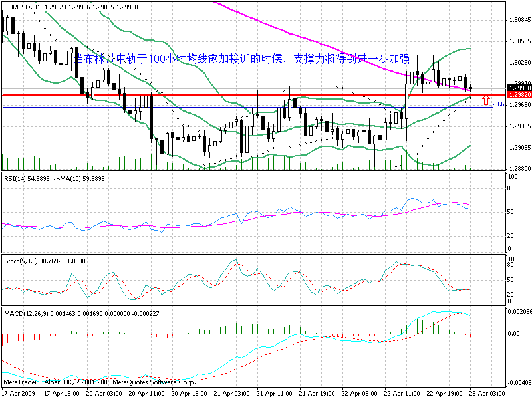Viewport: 532px width, 399px height.
Task: Click the 0.002068 value on MACD scale
Action: (519, 312)
